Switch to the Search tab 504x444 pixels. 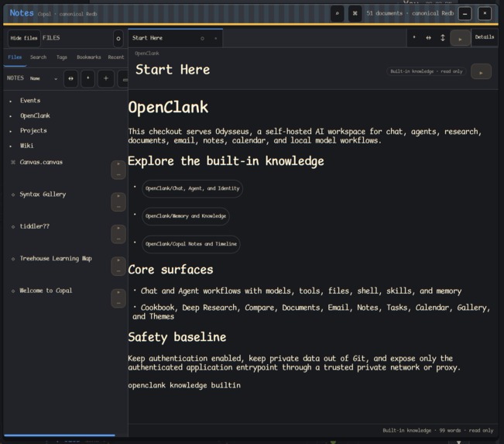pyautogui.click(x=38, y=57)
